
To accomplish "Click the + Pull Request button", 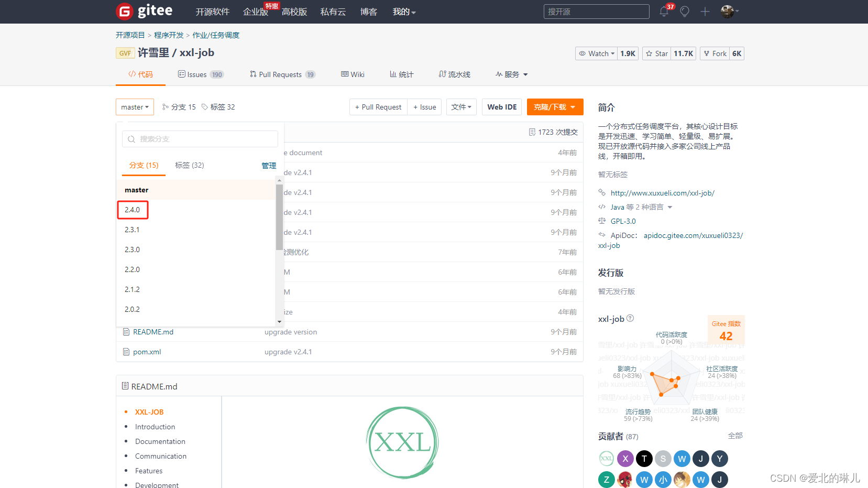I will coord(378,107).
